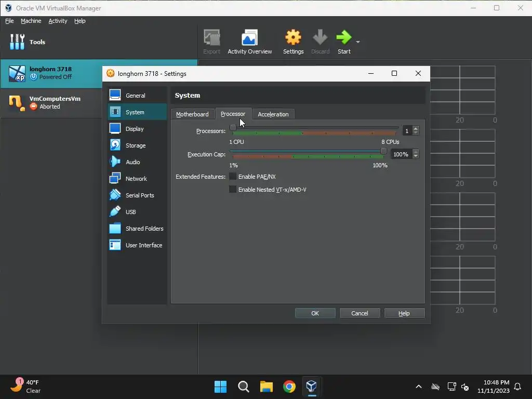
Task: Switch to the Processor tab
Action: [x=233, y=114]
